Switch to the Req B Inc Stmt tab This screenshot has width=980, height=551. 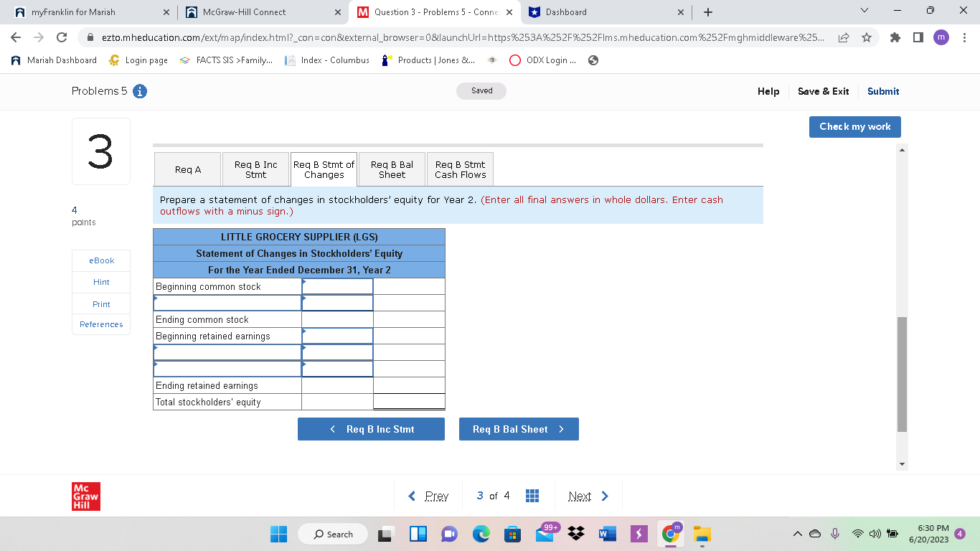click(255, 169)
